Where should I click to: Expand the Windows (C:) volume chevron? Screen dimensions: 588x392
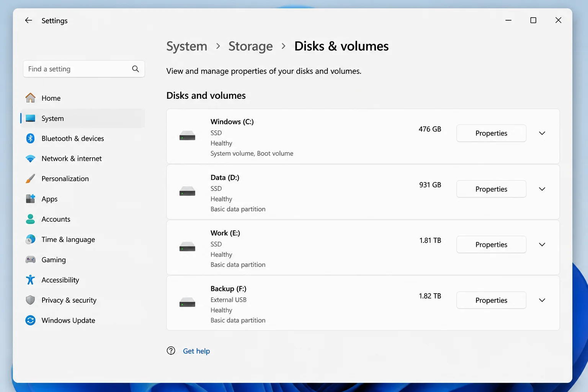point(542,133)
